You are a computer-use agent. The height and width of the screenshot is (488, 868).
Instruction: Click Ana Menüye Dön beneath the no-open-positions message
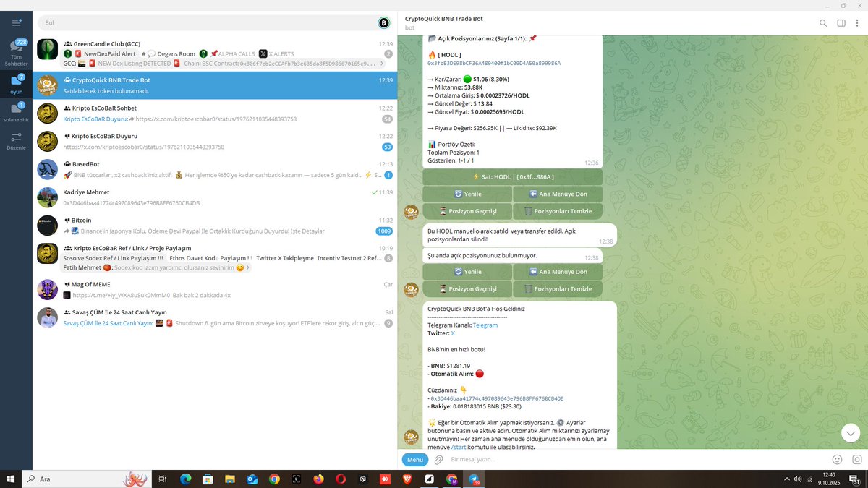[x=558, y=272]
